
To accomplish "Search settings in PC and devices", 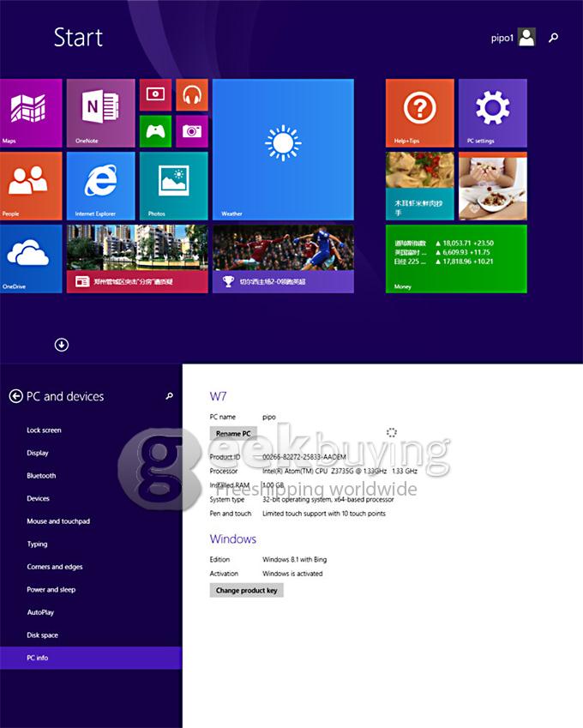I will click(x=170, y=396).
